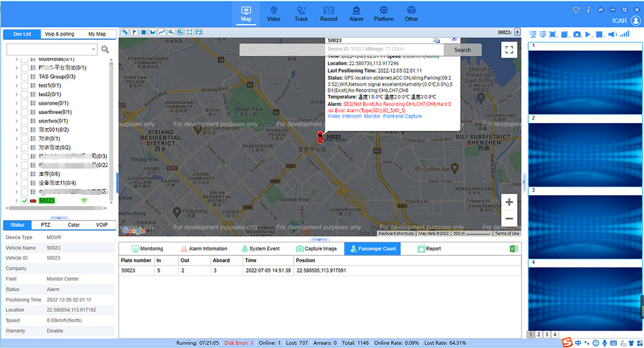
Task: Switch to Voip & polling tab
Action: pyautogui.click(x=59, y=34)
